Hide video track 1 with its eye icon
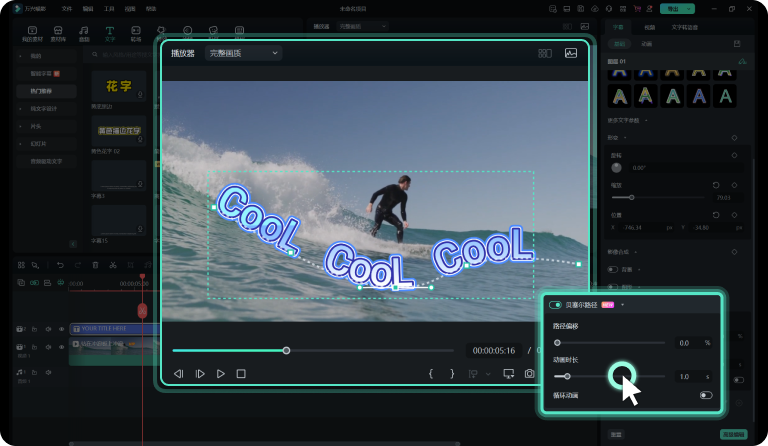The image size is (768, 446). click(62, 347)
